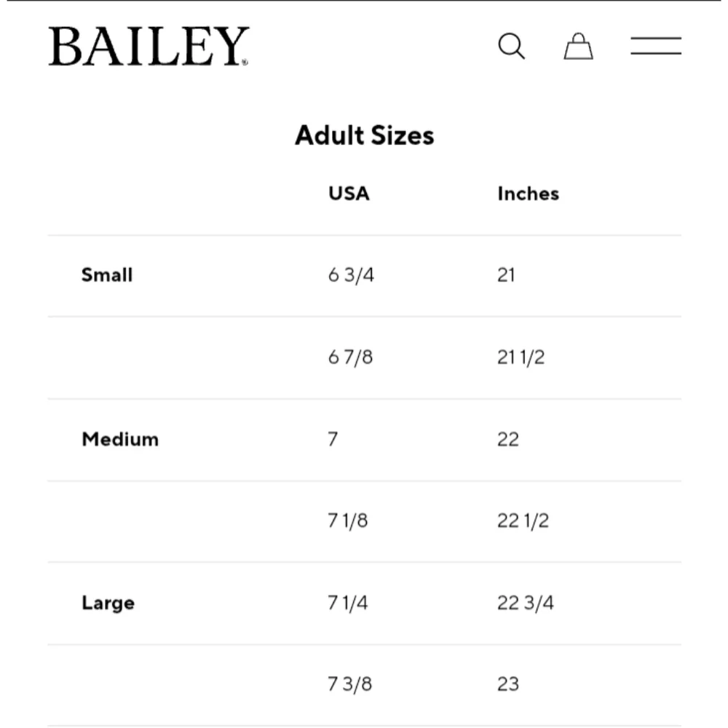This screenshot has width=728, height=728.
Task: Click the 22 1/2 inches value
Action: tap(523, 521)
